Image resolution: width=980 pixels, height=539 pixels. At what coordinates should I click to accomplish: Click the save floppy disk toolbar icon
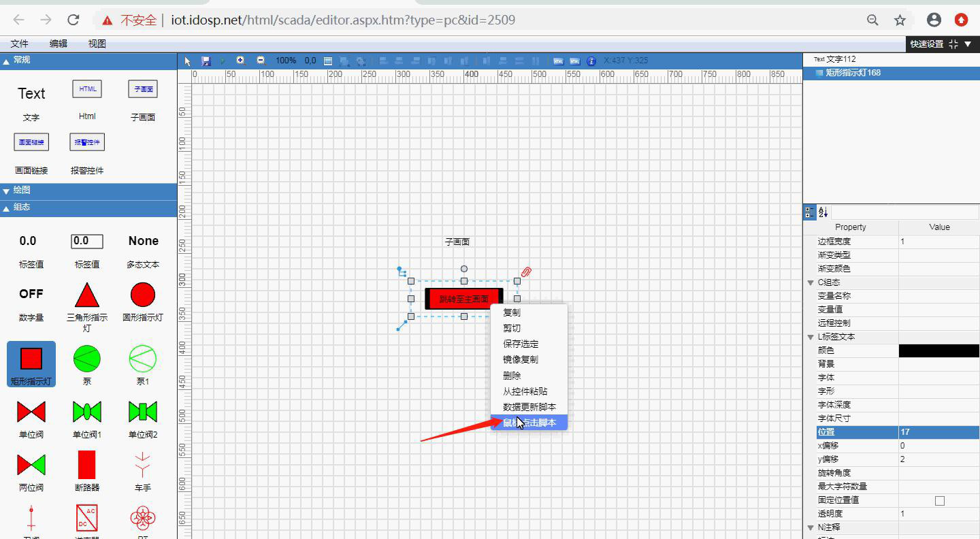206,61
